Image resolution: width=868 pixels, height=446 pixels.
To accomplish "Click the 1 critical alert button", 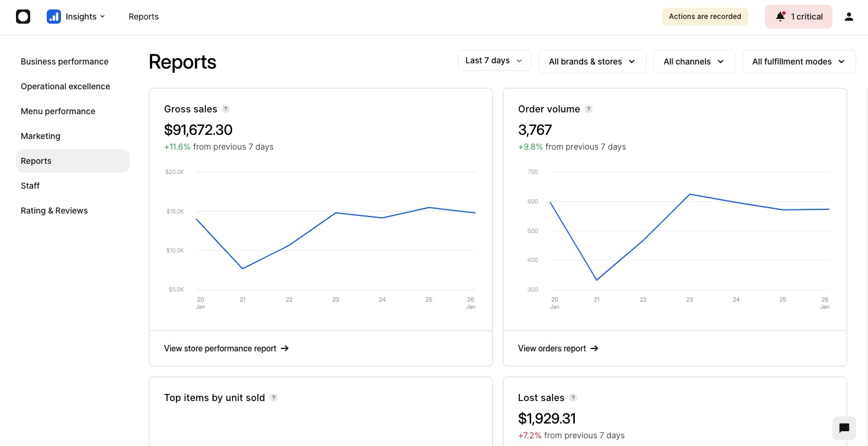I will (x=798, y=17).
